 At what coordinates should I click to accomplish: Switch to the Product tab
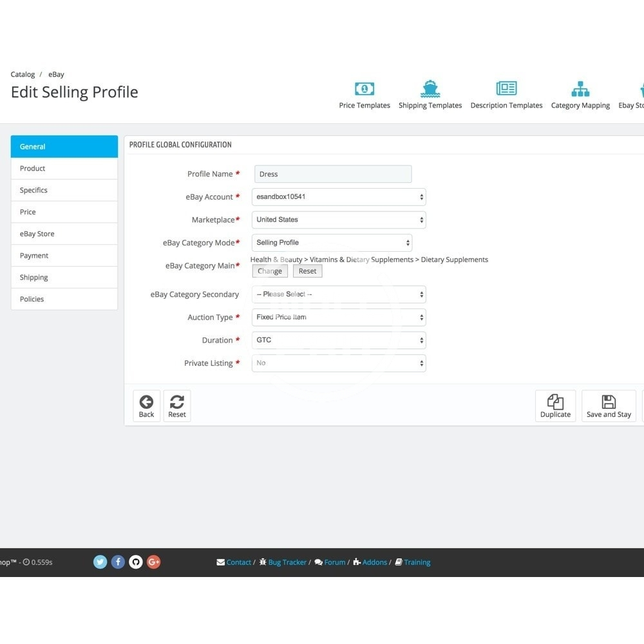click(64, 169)
